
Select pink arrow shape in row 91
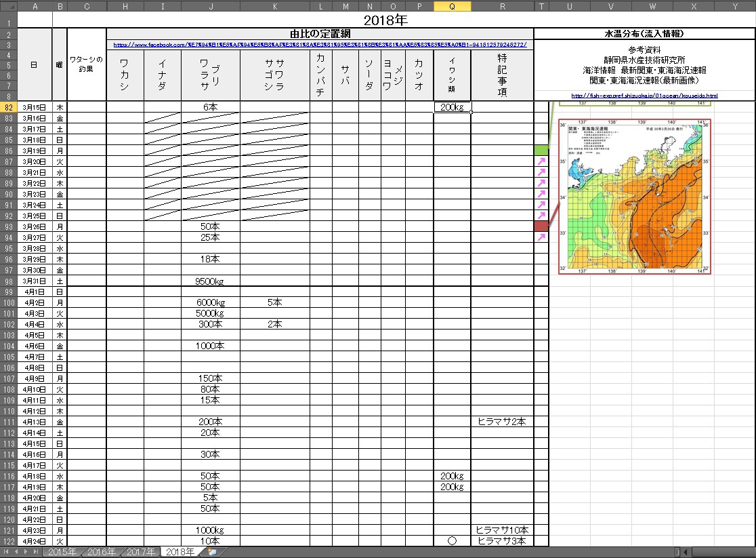[541, 205]
